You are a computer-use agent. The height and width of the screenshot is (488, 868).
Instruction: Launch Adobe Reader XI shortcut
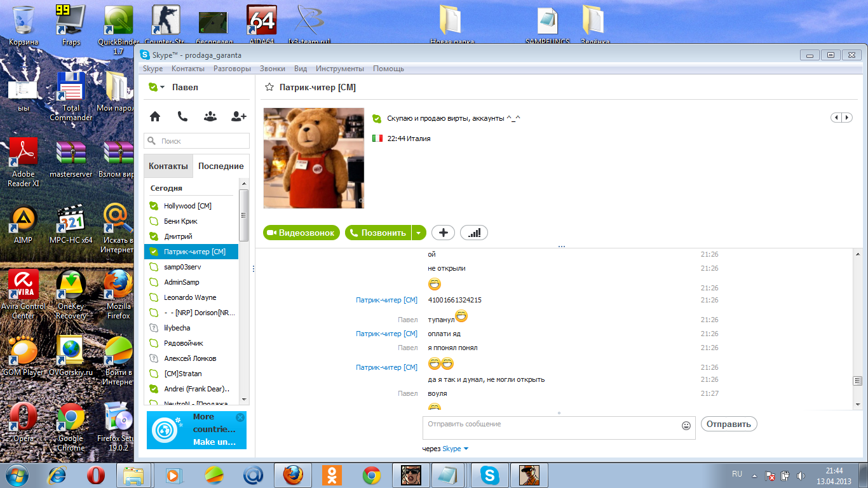[x=24, y=162]
